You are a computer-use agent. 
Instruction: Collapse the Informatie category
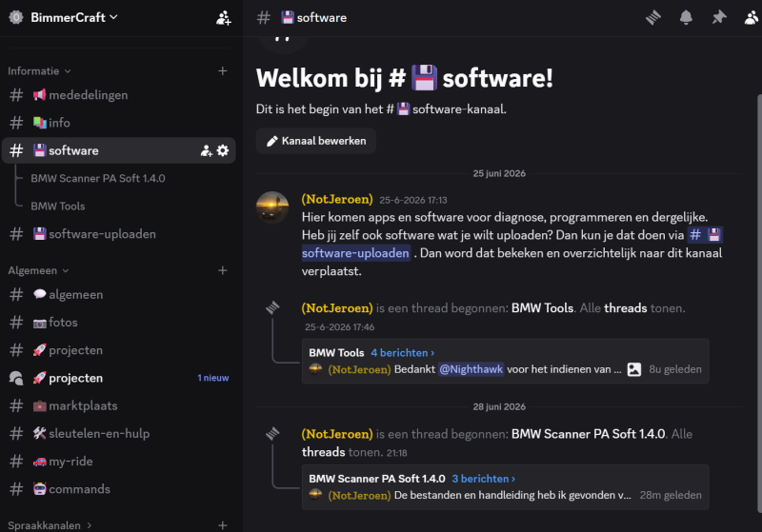[x=39, y=70]
